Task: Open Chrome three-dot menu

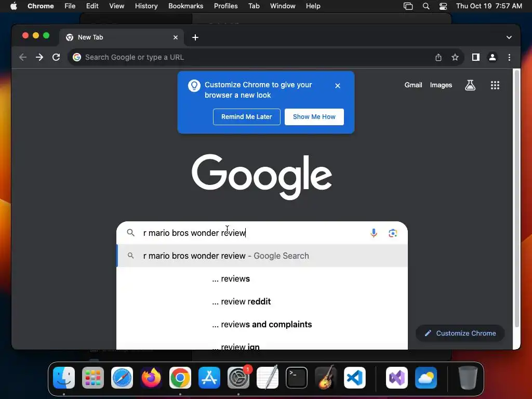Action: pyautogui.click(x=509, y=57)
